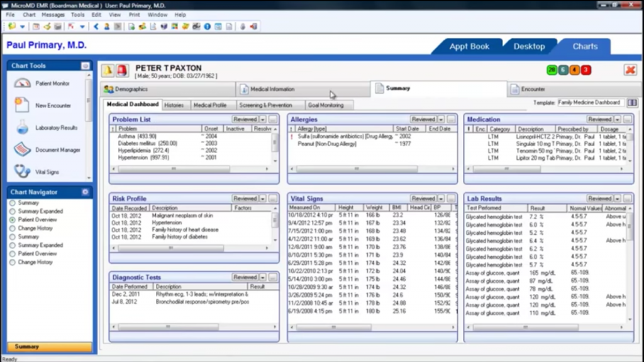
Task: Open the Lab Results Reviewed dropdown arrow
Action: (x=618, y=198)
